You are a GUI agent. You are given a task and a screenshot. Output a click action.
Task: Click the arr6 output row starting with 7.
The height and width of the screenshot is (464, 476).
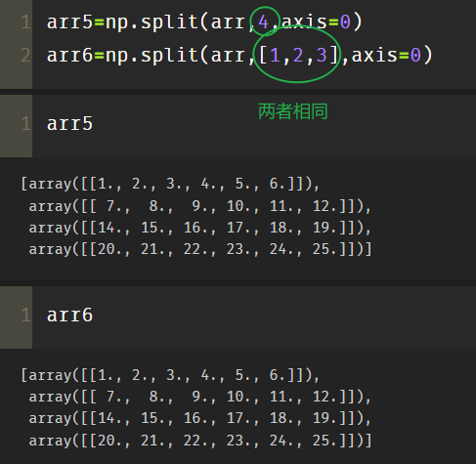200,397
